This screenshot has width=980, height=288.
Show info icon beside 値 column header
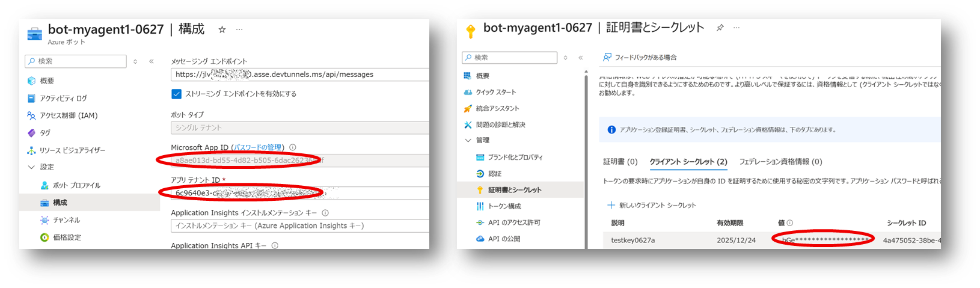tap(790, 222)
